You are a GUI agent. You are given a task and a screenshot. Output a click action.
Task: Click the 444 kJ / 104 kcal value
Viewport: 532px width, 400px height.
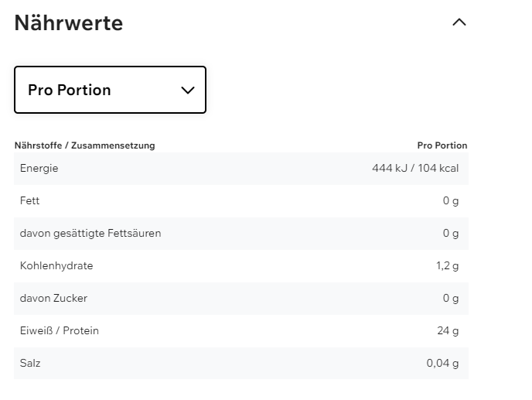click(415, 168)
